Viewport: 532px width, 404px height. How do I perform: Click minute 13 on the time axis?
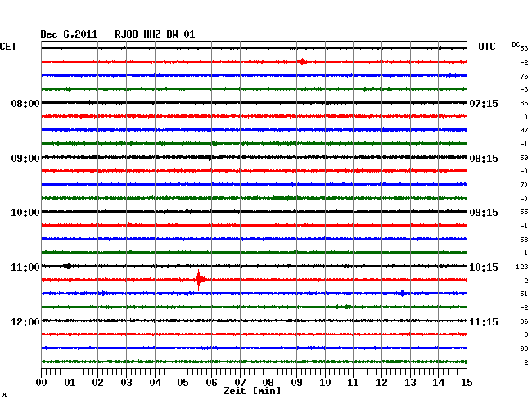(x=410, y=383)
